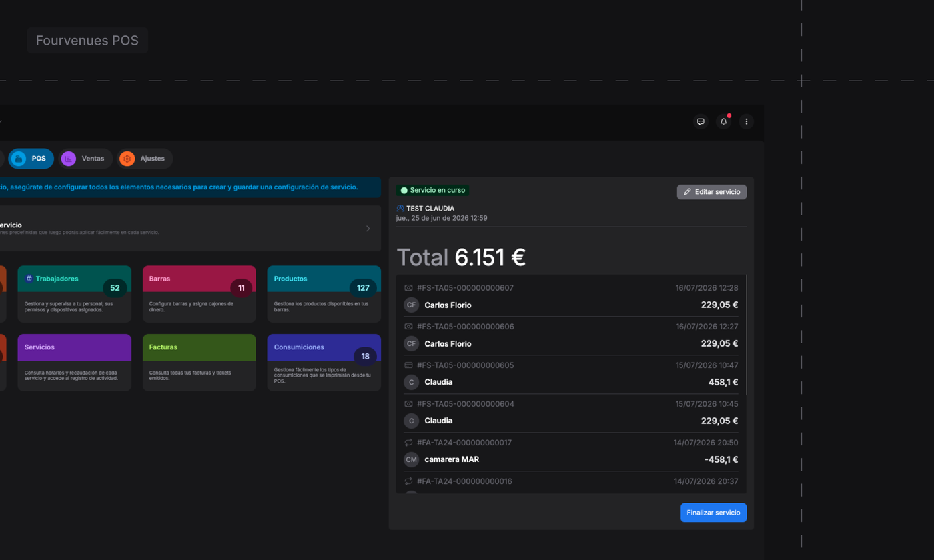Expand the service configuration row chevron

coord(368,229)
